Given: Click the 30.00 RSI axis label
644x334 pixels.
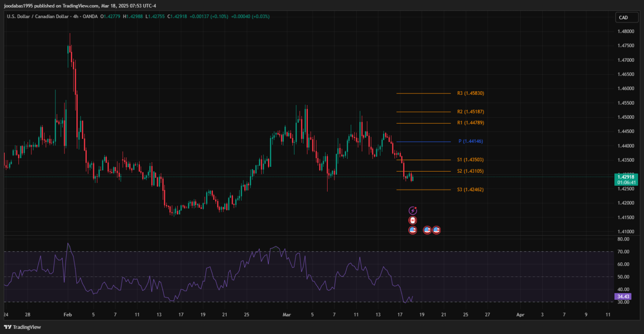Looking at the screenshot, I should [x=623, y=302].
